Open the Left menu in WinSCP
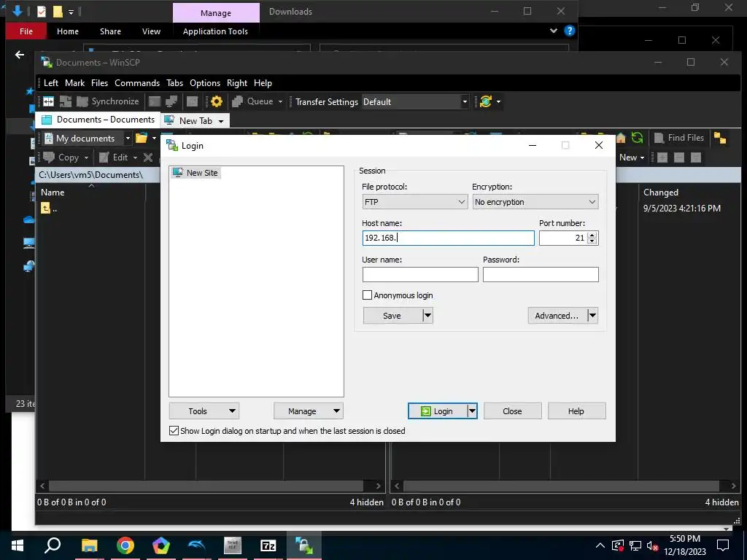 [x=51, y=83]
